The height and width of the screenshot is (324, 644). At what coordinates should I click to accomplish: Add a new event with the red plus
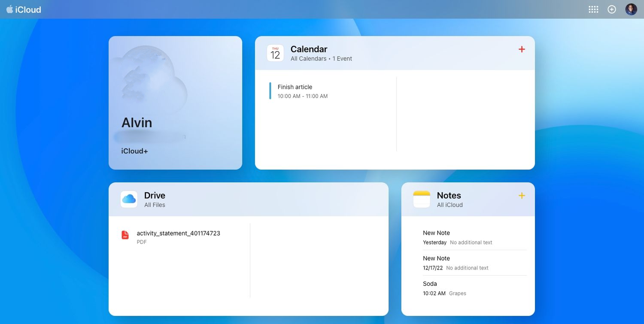[521, 49]
